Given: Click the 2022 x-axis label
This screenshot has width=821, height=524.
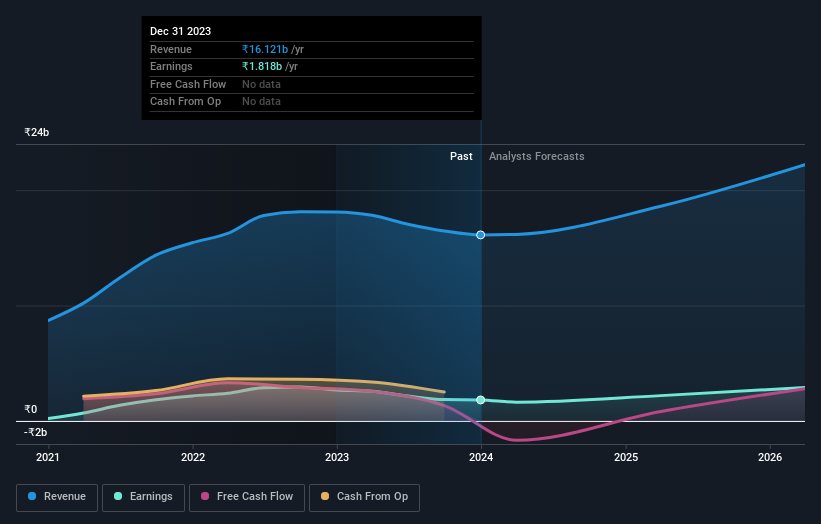Looking at the screenshot, I should click(193, 458).
